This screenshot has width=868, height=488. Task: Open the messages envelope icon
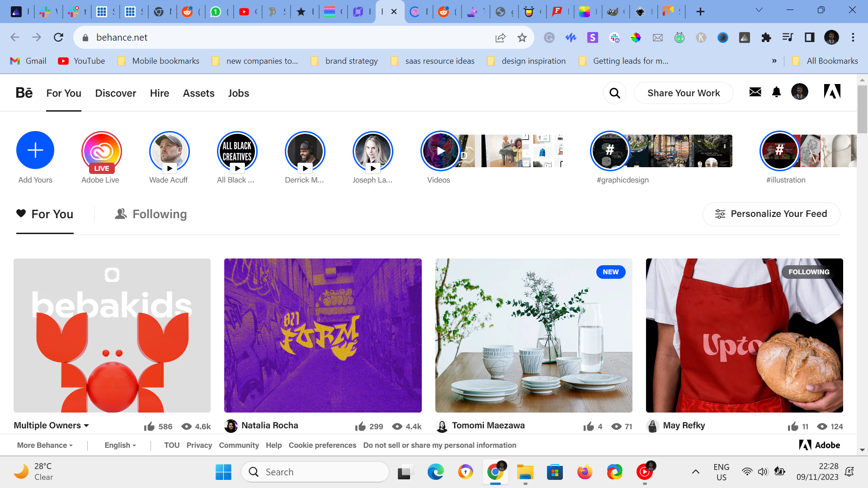(755, 92)
